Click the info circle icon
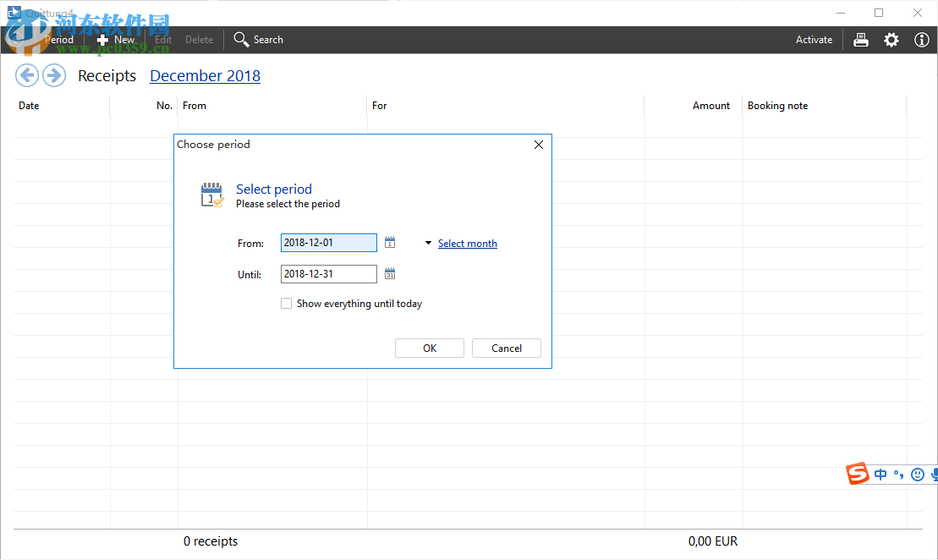This screenshot has height=560, width=938. [922, 40]
